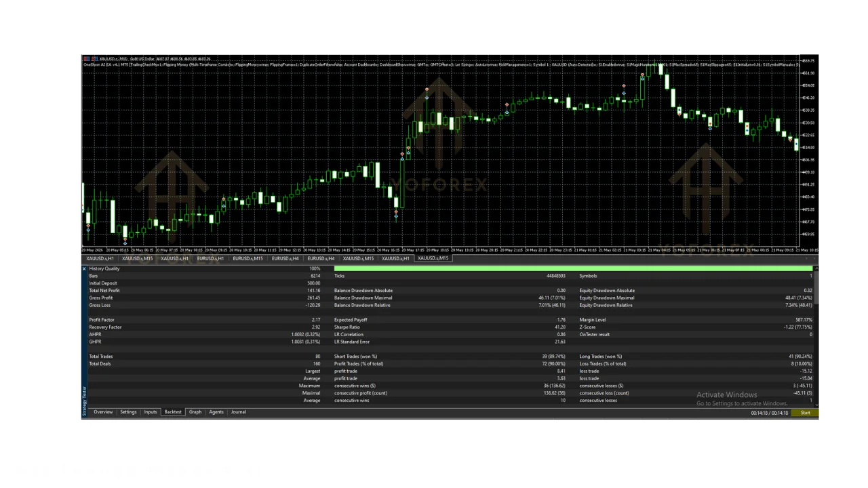Click the Sharpe Ratio value 41.20
868x488 pixels.
click(x=560, y=327)
